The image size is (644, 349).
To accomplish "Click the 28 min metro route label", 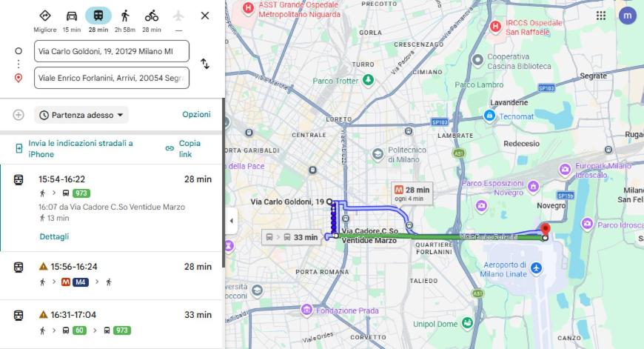I will click(x=412, y=193).
